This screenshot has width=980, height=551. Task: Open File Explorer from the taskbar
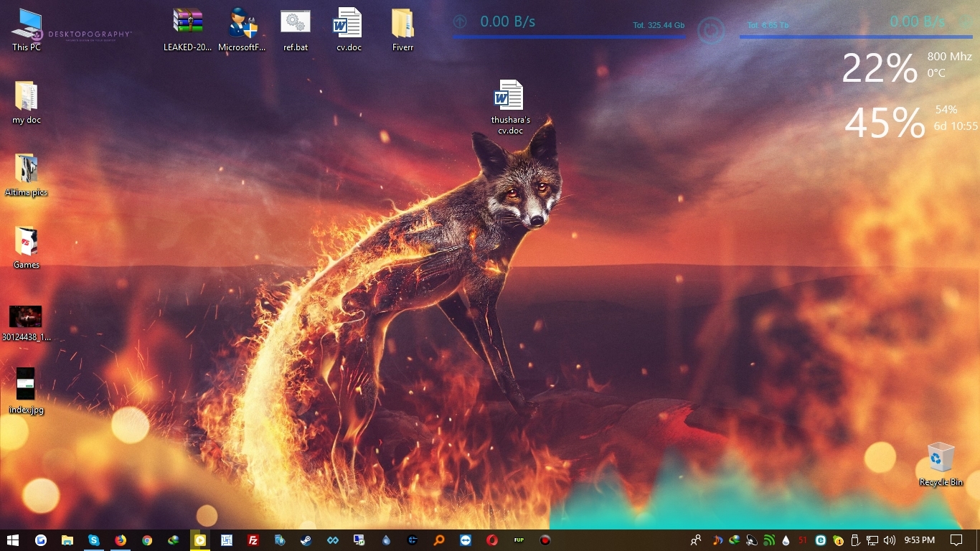tap(67, 540)
